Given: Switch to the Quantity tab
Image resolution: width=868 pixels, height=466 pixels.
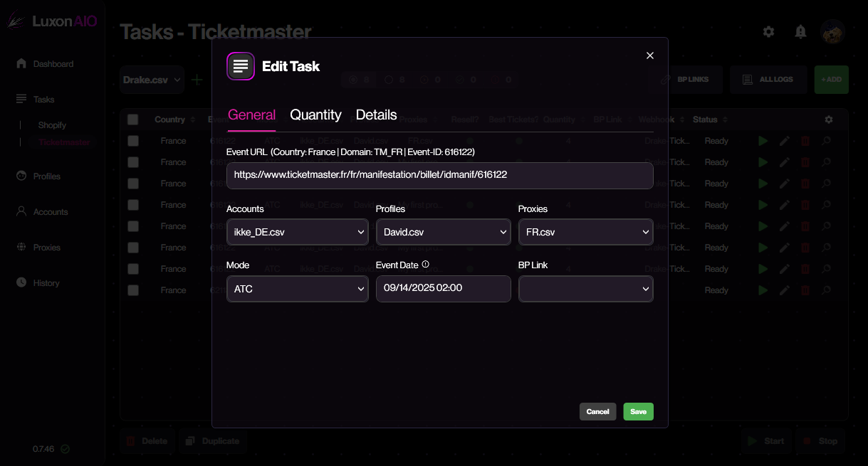Looking at the screenshot, I should (315, 115).
